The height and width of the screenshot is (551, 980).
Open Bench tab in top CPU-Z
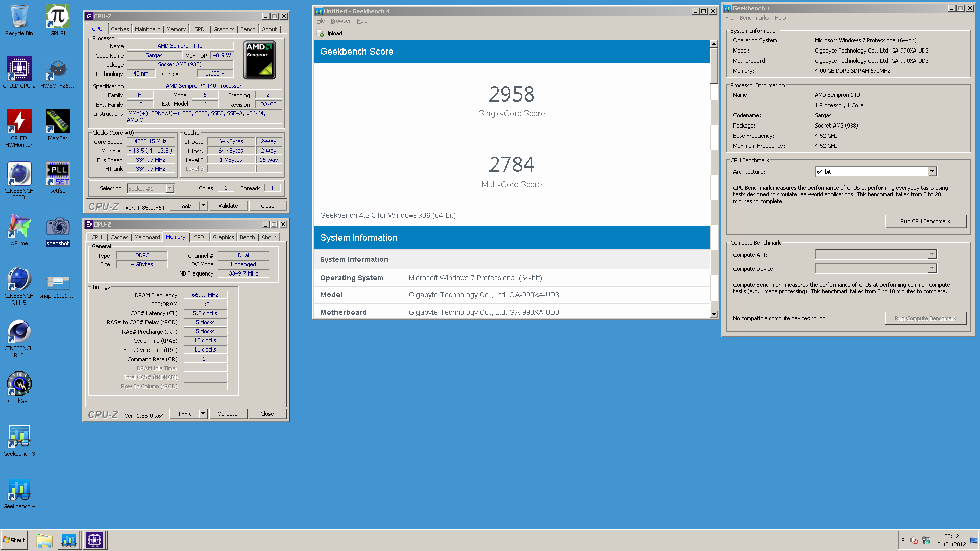point(248,29)
